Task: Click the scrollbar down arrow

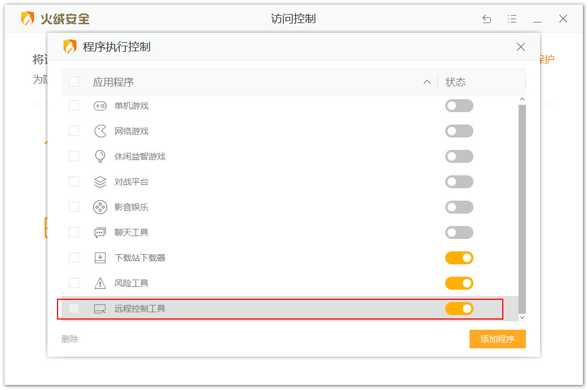Action: coord(522,317)
